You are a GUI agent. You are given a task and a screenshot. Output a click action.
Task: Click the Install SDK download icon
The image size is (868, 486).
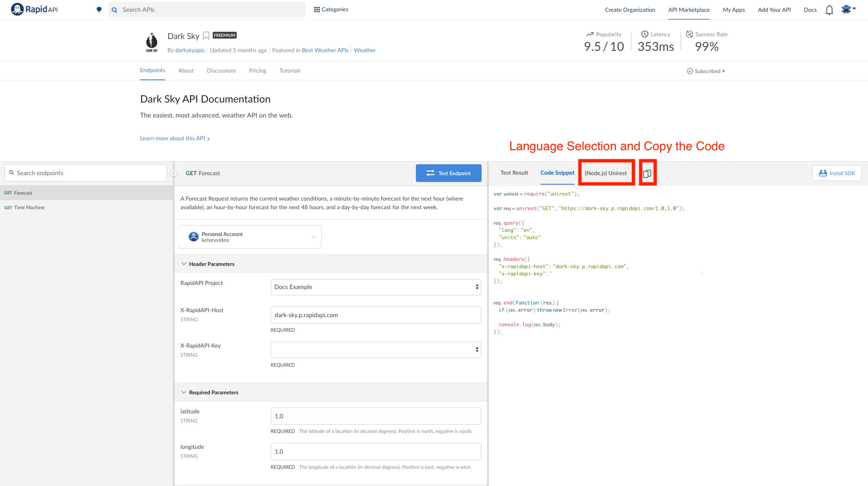point(823,173)
